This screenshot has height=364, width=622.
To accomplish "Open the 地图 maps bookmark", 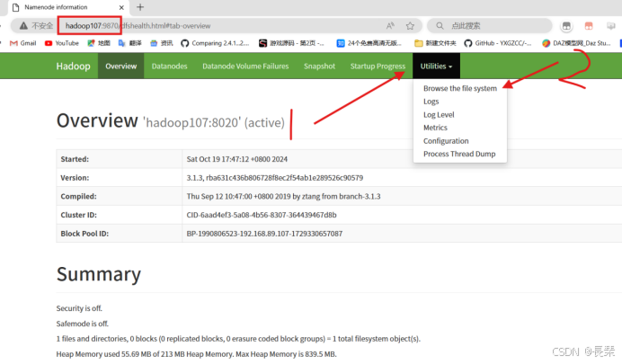I will [99, 43].
